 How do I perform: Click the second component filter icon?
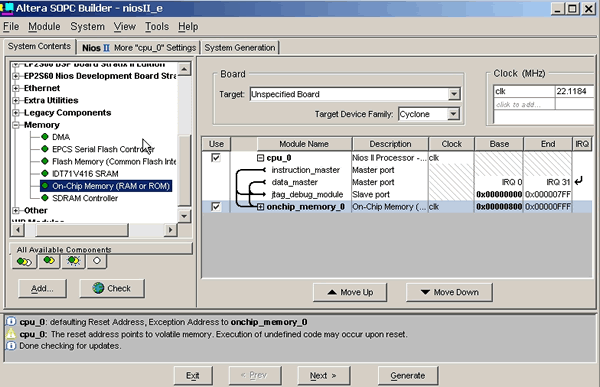pos(49,261)
